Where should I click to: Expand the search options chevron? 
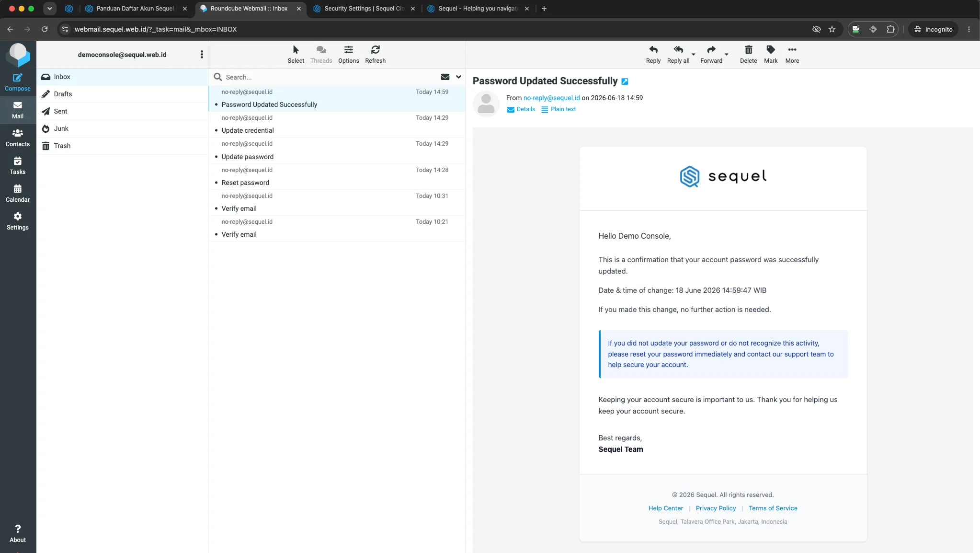pos(458,77)
